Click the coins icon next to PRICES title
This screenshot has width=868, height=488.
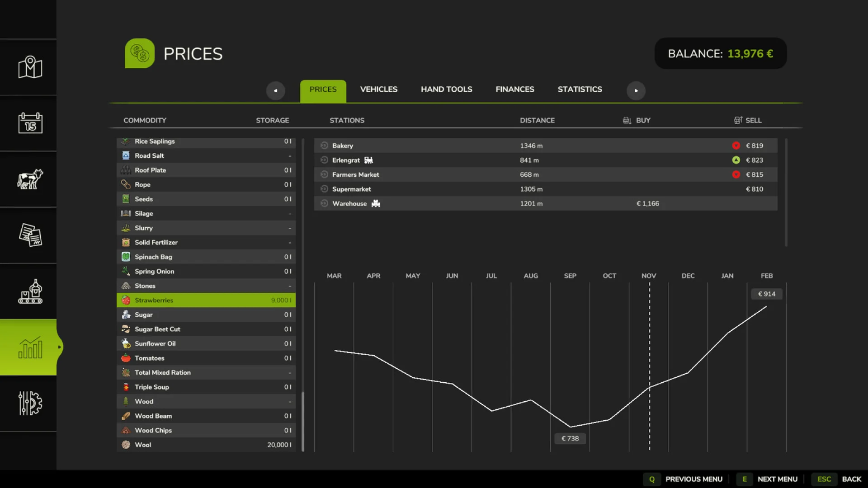tap(140, 53)
